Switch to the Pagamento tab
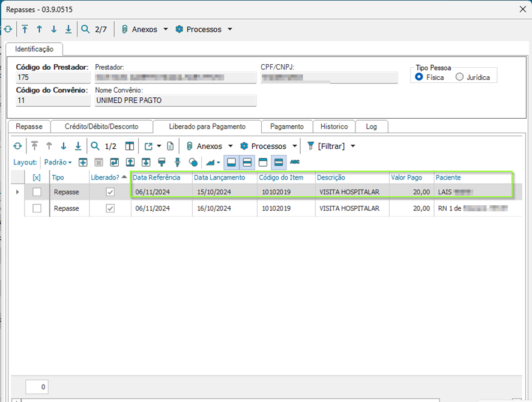The width and height of the screenshot is (532, 402). point(287,127)
